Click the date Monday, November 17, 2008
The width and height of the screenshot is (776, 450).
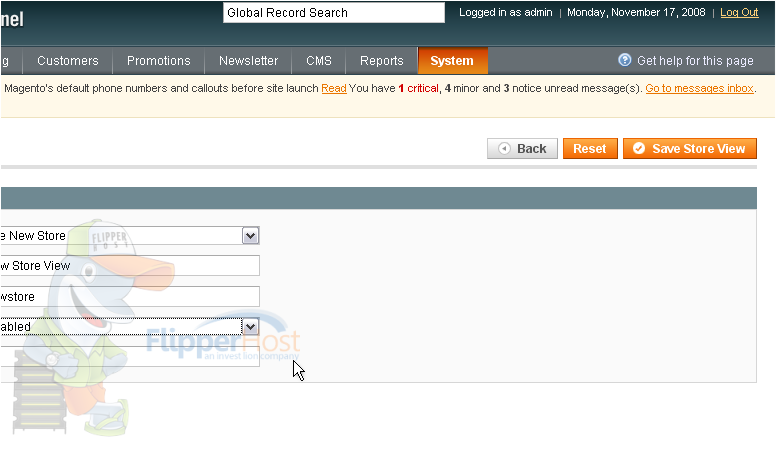tap(636, 12)
